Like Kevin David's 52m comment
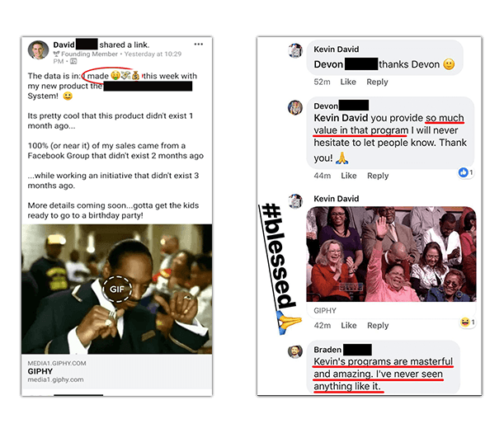 click(348, 82)
